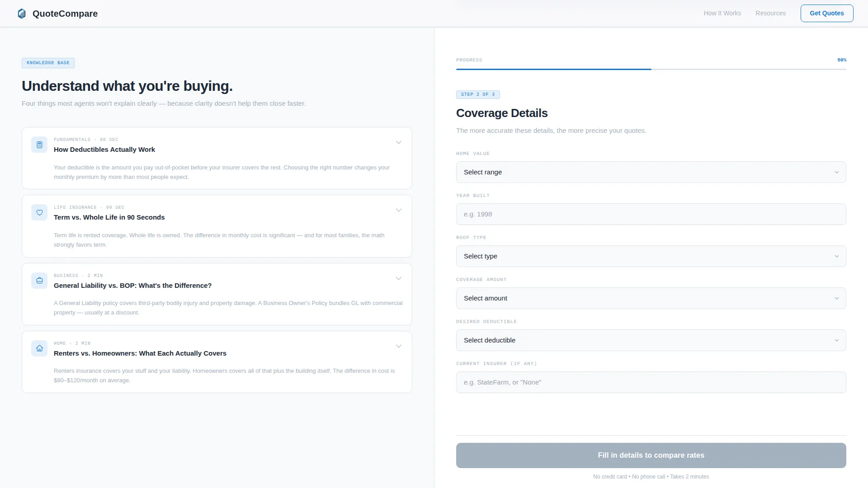Open How It Works nav link
This screenshot has width=868, height=488.
(x=722, y=13)
